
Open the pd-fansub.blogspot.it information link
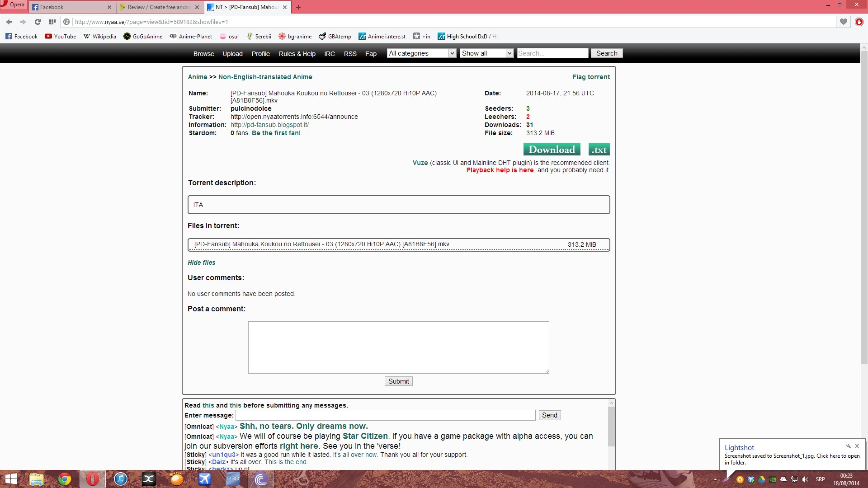tap(269, 125)
